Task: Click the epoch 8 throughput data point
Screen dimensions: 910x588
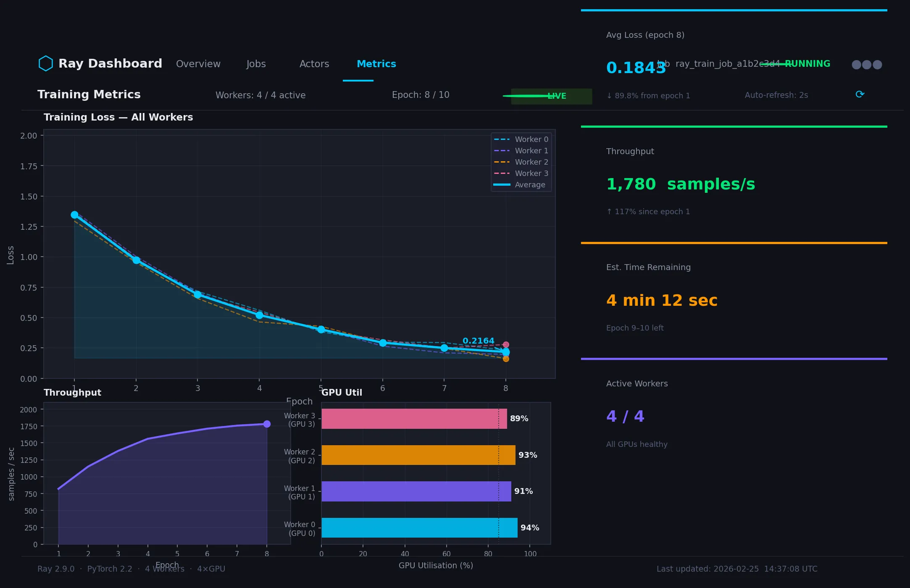Action: coord(267,423)
